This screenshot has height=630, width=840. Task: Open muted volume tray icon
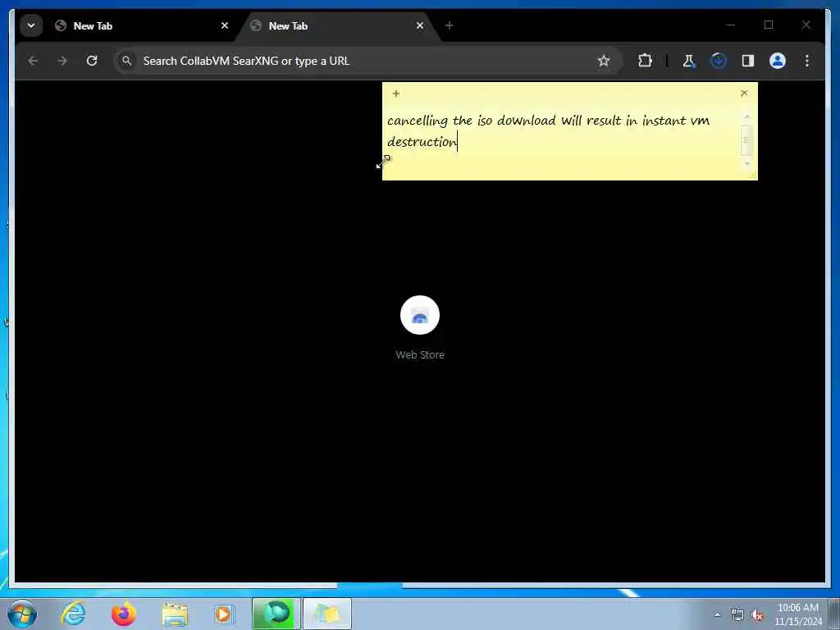coord(757,615)
